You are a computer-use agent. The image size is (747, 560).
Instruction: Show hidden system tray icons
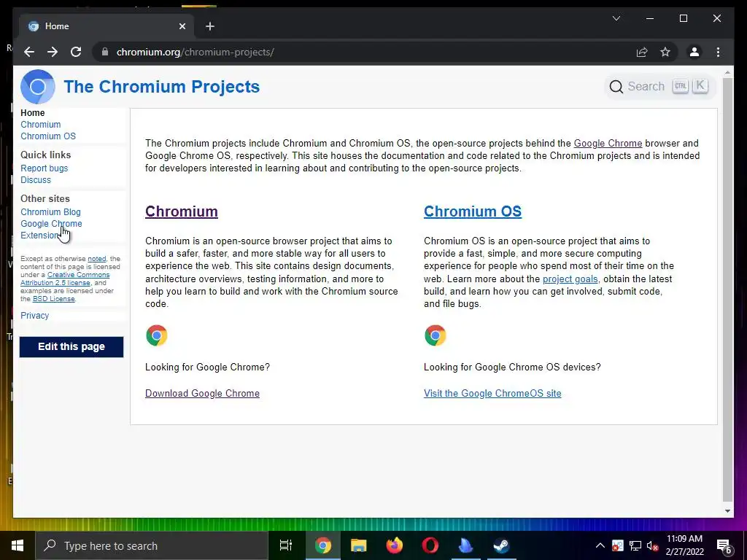(600, 545)
